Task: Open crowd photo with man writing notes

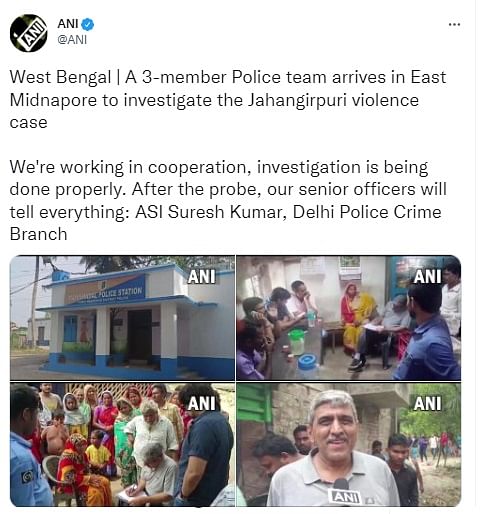Action: pos(122,445)
